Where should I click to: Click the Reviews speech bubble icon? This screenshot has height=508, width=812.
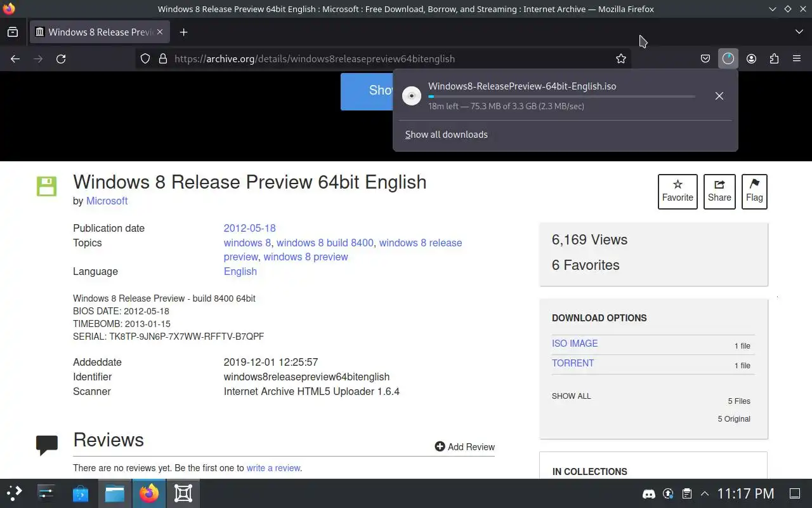tap(47, 445)
